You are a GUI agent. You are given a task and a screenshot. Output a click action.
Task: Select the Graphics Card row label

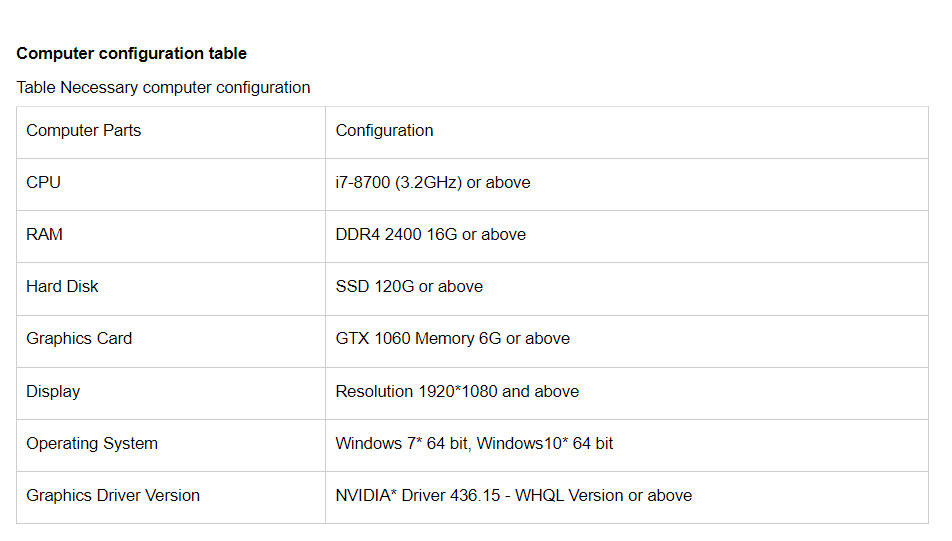[79, 339]
